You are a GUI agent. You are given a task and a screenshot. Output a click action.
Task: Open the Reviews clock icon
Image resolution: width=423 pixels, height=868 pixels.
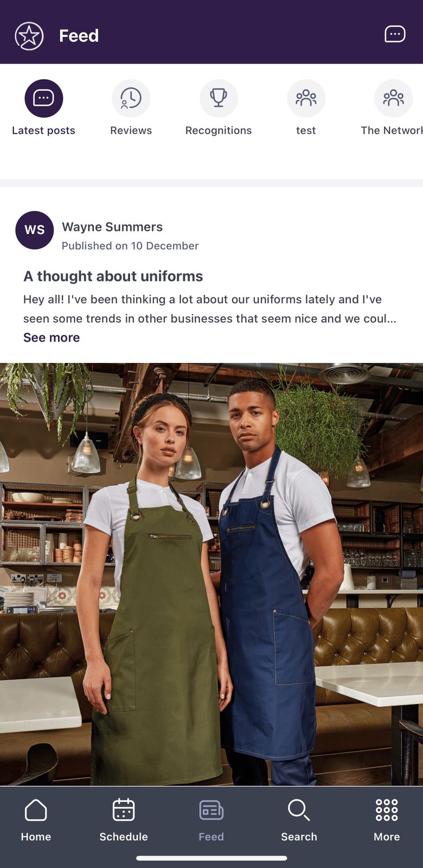click(x=131, y=98)
